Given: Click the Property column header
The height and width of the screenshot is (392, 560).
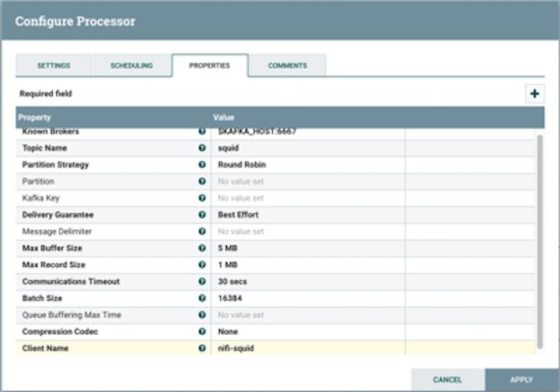Looking at the screenshot, I should pyautogui.click(x=34, y=118).
